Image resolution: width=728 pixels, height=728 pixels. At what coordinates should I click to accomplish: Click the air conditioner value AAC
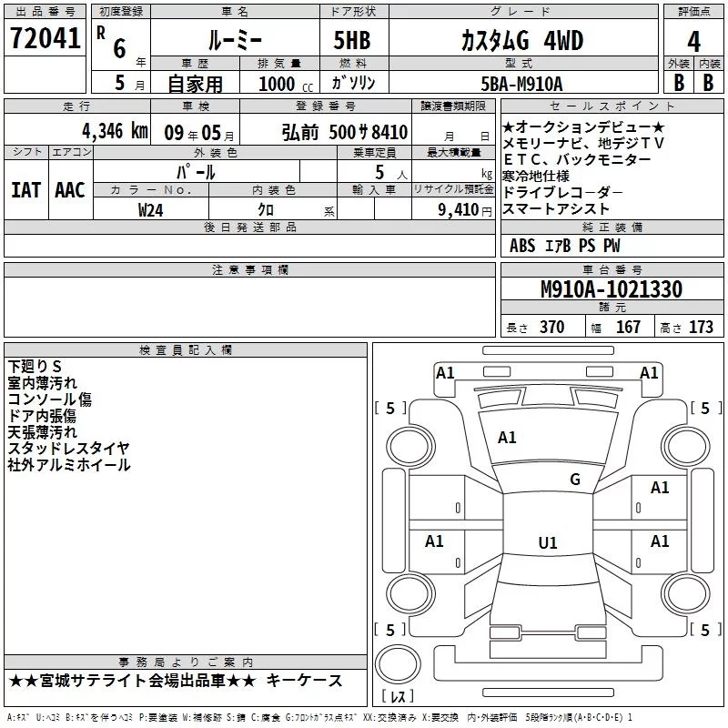[x=70, y=190]
